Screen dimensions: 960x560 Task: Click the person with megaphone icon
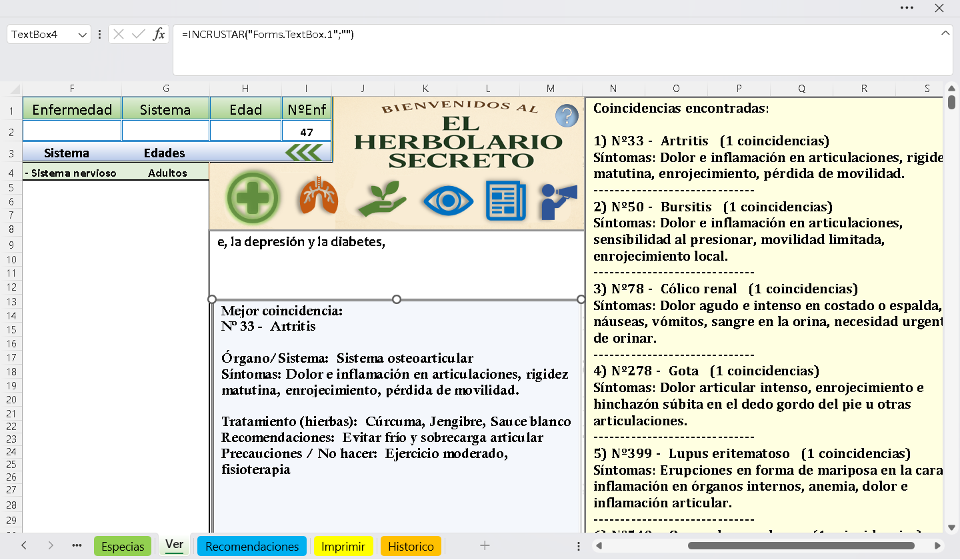coord(559,201)
